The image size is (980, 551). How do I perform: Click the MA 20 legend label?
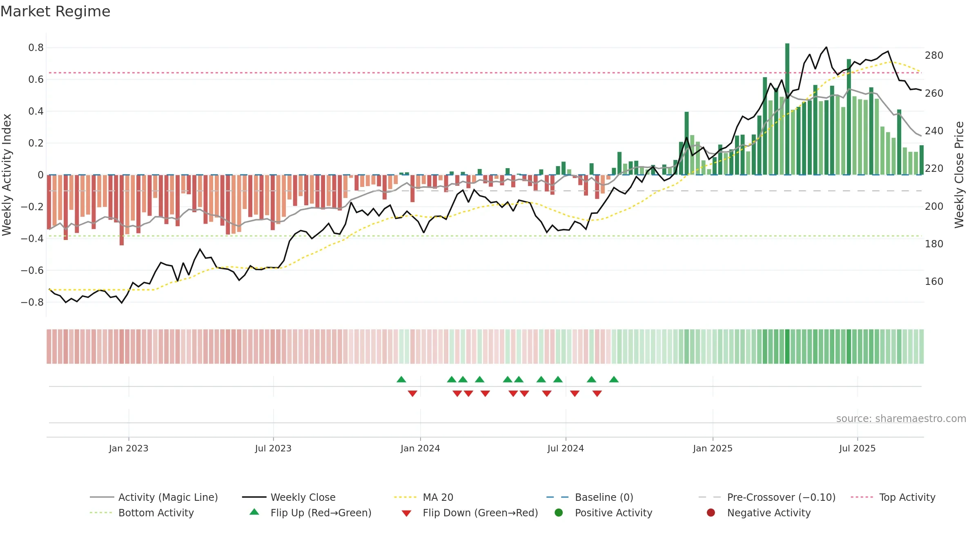pos(438,497)
